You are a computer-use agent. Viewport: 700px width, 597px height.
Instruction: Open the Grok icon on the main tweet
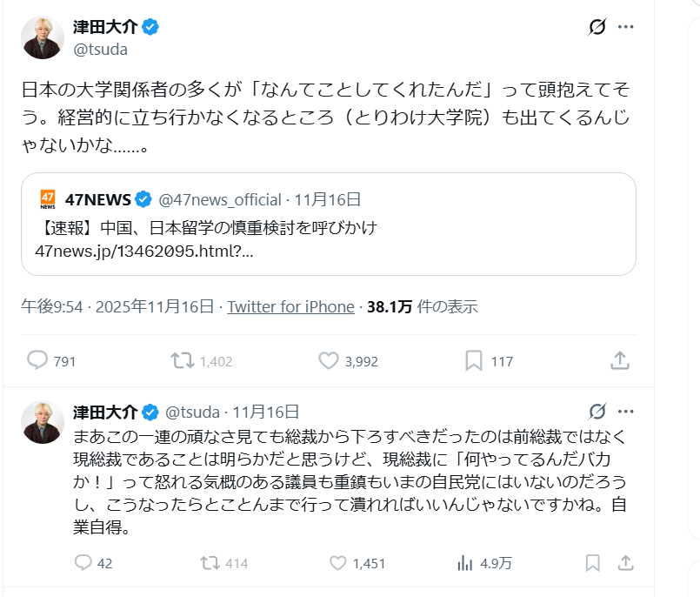pyautogui.click(x=597, y=27)
